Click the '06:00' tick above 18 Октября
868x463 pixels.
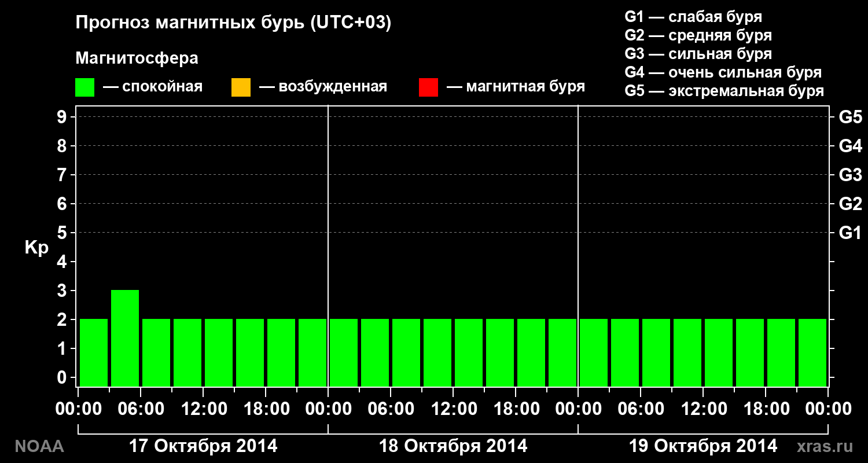(x=391, y=409)
